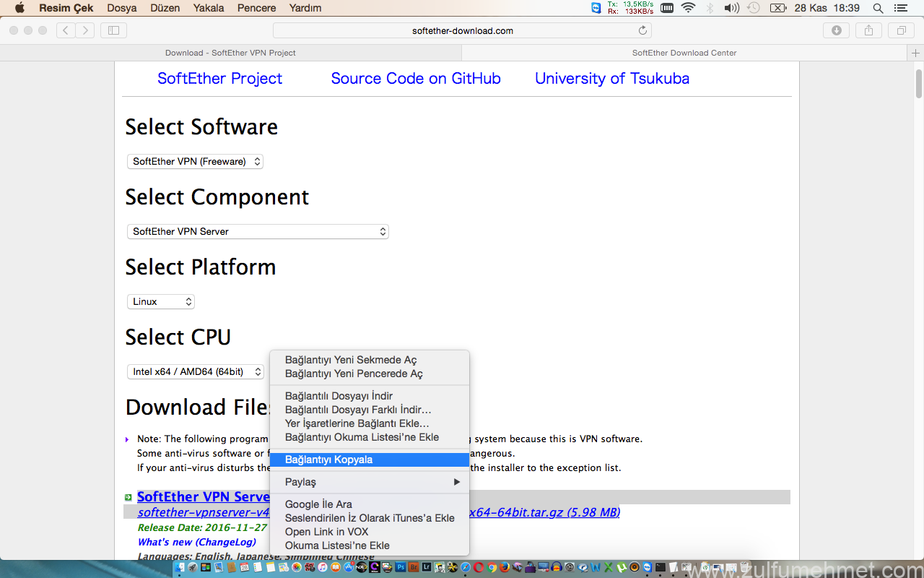This screenshot has height=578, width=924.
Task: Show all tabs overview
Action: click(x=901, y=30)
